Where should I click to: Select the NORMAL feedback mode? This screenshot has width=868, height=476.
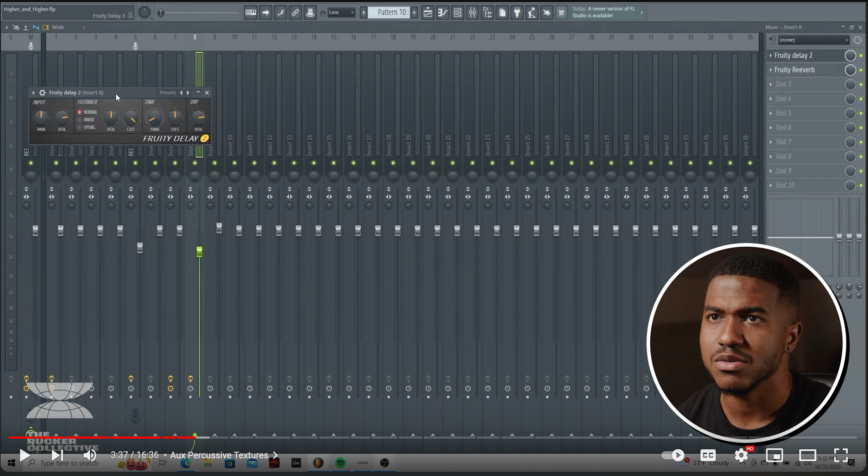(80, 112)
